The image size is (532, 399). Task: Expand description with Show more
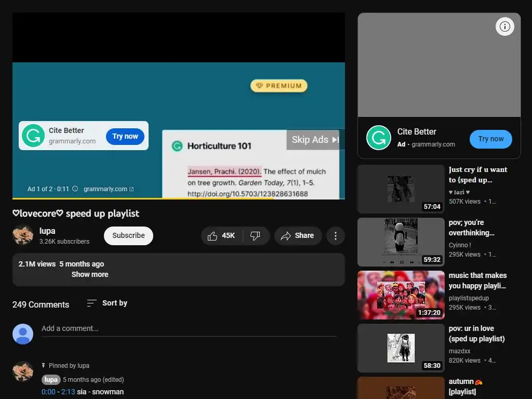(x=90, y=274)
